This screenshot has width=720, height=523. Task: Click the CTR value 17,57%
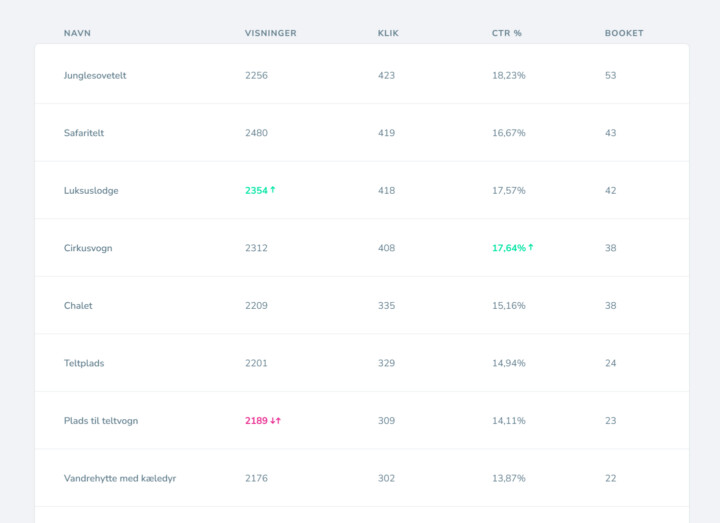[509, 191]
